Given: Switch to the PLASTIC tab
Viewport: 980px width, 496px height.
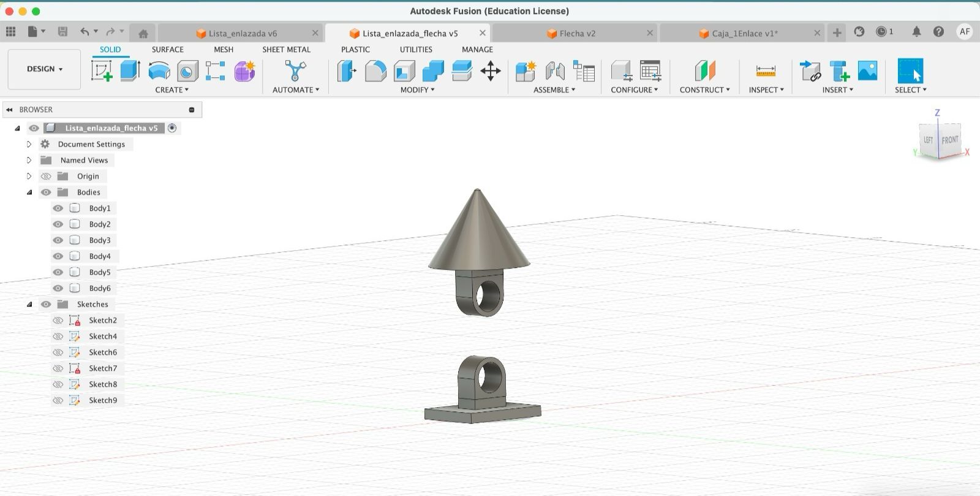Looking at the screenshot, I should click(x=355, y=50).
